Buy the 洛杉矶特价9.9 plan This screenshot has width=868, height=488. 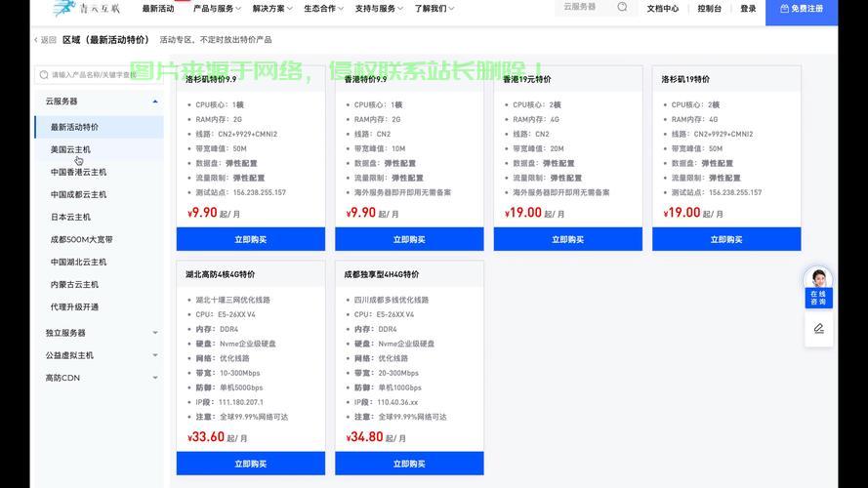click(x=250, y=239)
